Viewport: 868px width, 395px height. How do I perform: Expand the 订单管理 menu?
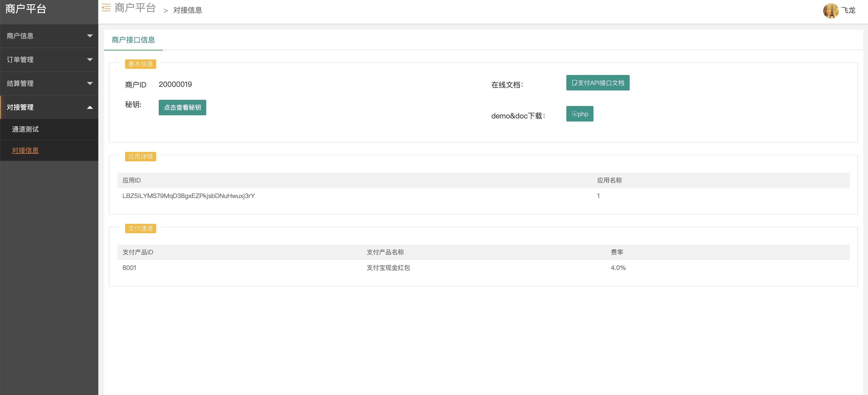click(49, 60)
